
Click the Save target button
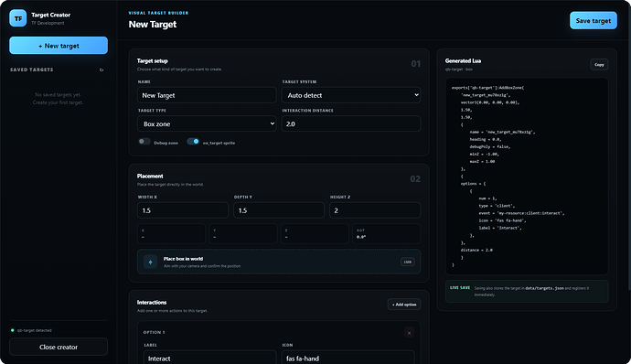tap(594, 20)
